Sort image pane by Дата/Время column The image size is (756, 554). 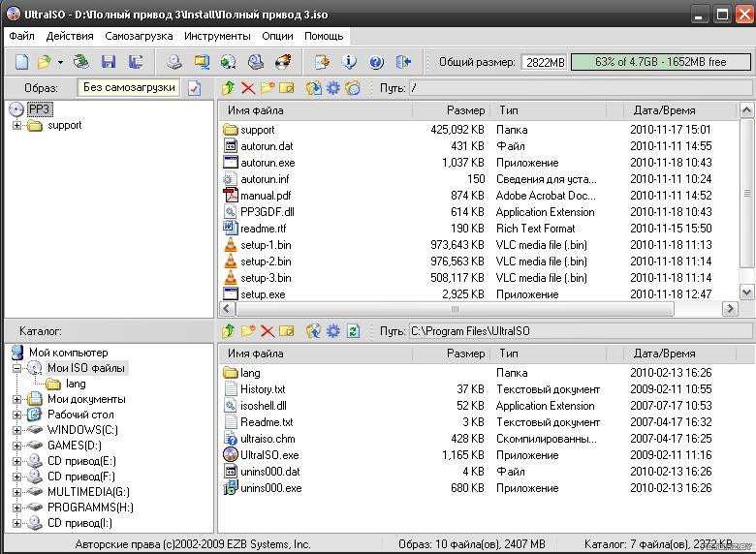coord(679,110)
